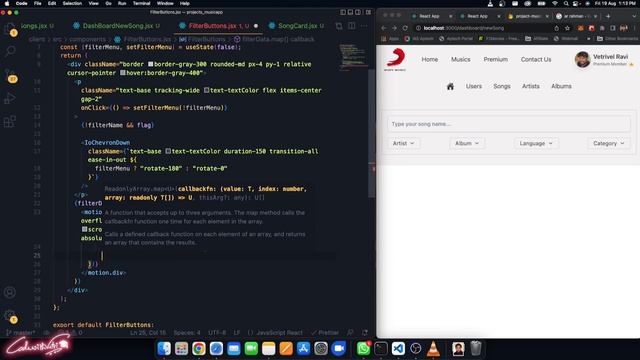Click the split editor icon in VS Code
640x360 pixels.
click(351, 26)
